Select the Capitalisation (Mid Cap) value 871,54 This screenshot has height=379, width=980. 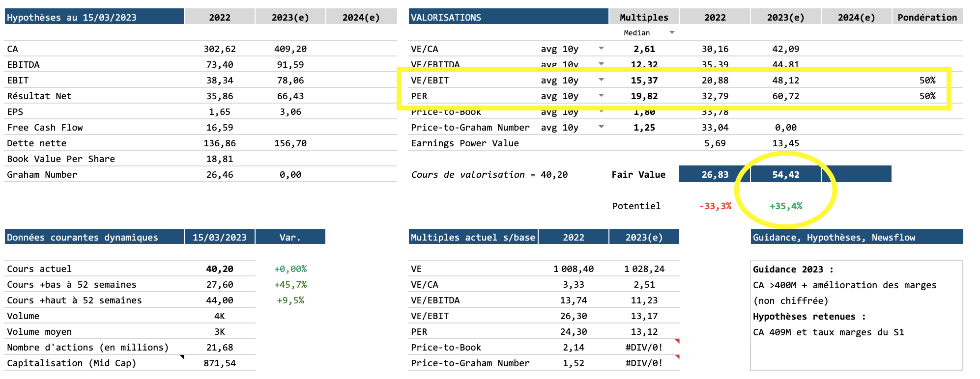220,363
